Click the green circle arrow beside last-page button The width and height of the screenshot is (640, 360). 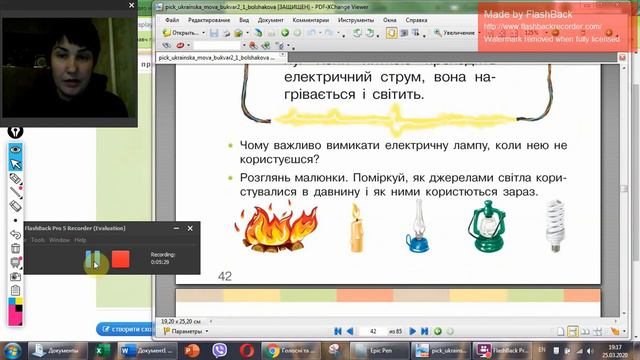coord(438,331)
